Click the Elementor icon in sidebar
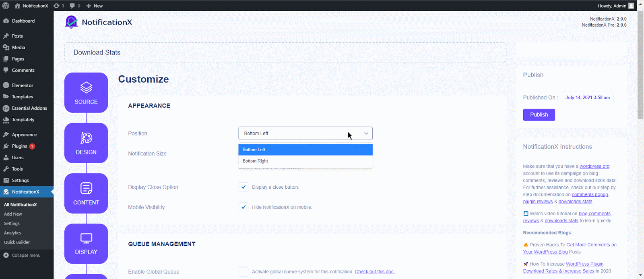 (6, 85)
